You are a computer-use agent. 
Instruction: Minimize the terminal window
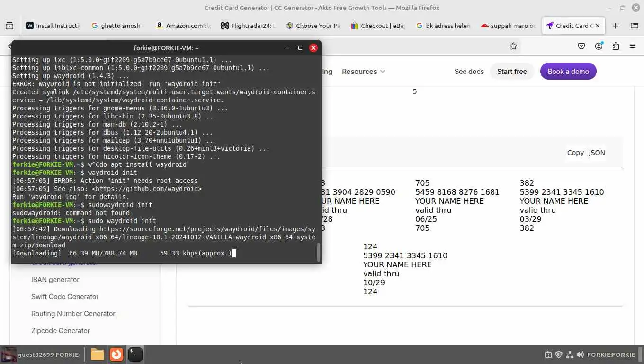click(286, 48)
